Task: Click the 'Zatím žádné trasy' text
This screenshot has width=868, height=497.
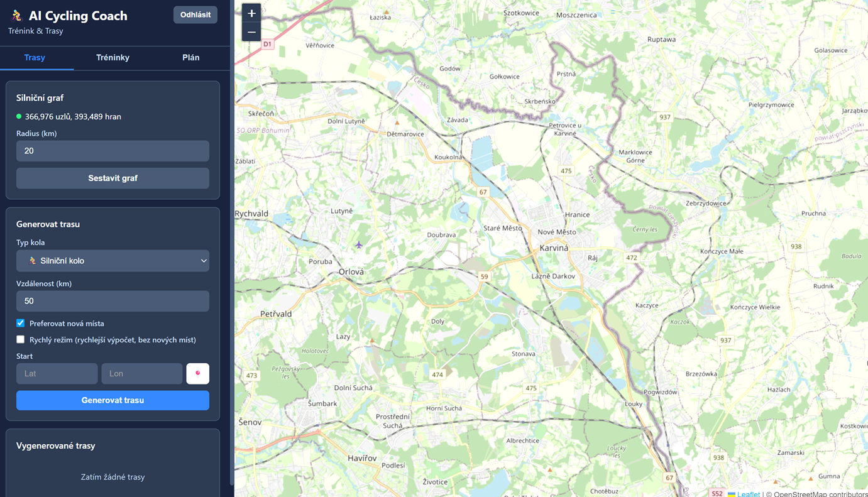Action: 113,477
